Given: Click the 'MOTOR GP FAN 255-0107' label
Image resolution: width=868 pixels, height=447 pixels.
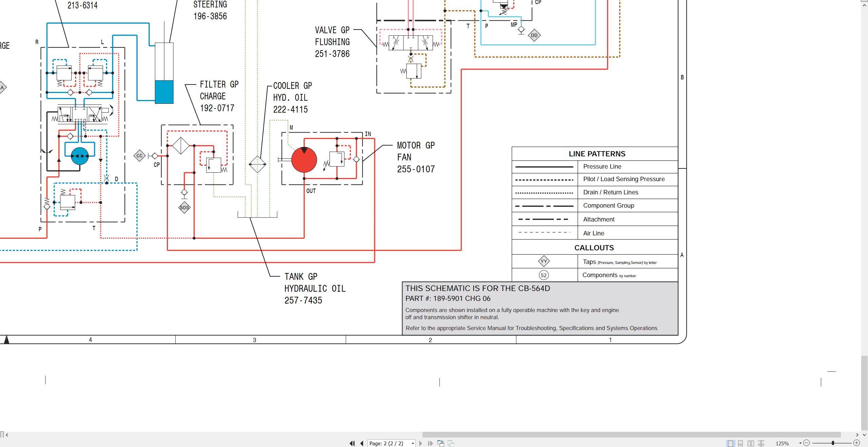Looking at the screenshot, I should 416,157.
